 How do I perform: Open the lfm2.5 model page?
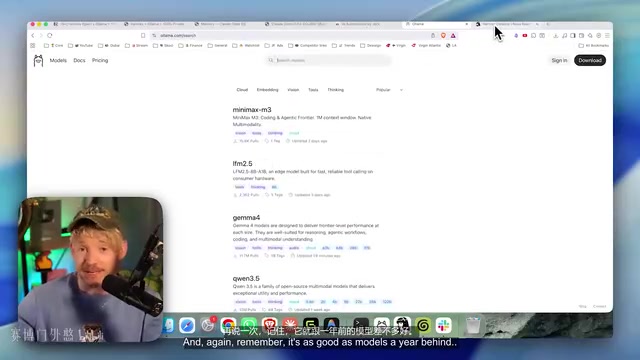pos(242,164)
